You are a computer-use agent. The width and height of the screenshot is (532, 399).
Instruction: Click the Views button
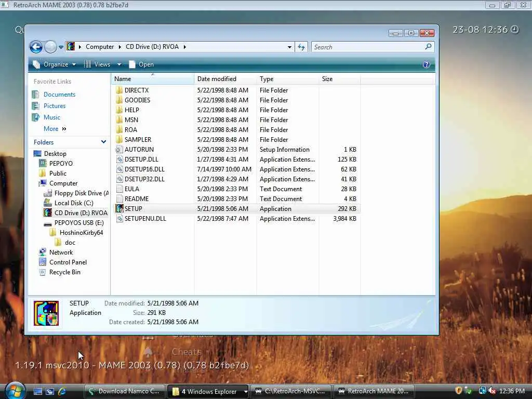[x=97, y=64]
